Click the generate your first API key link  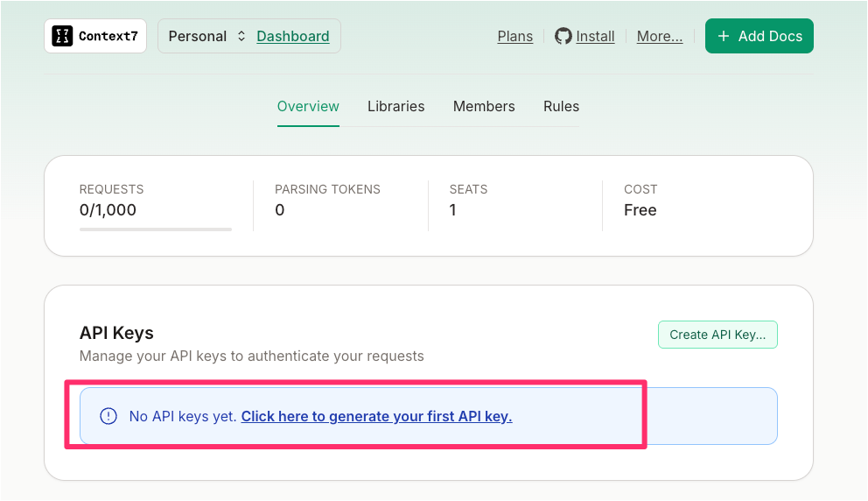(x=376, y=416)
